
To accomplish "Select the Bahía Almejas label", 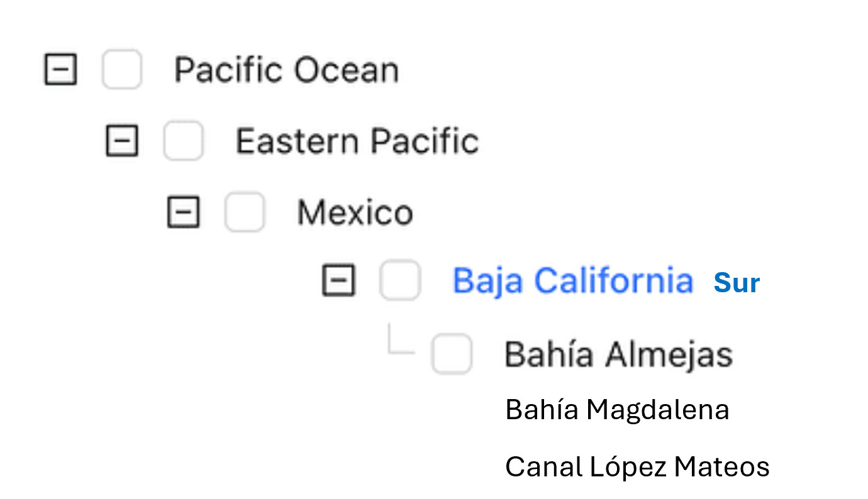I will coord(618,354).
